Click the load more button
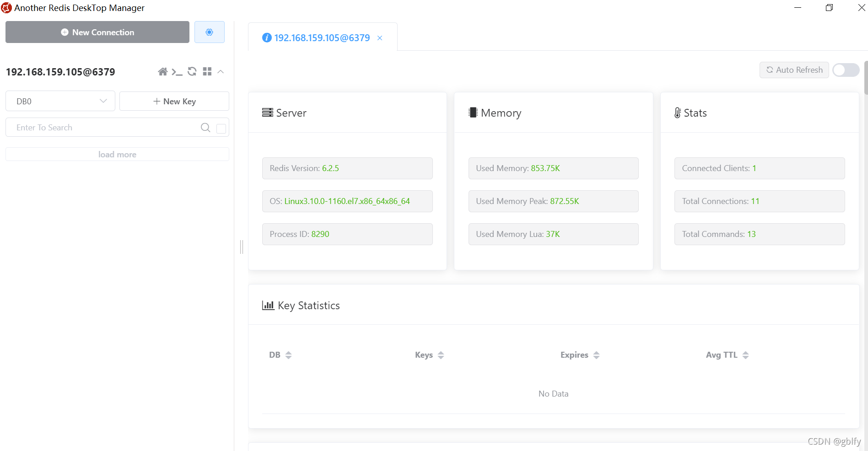 pyautogui.click(x=117, y=154)
